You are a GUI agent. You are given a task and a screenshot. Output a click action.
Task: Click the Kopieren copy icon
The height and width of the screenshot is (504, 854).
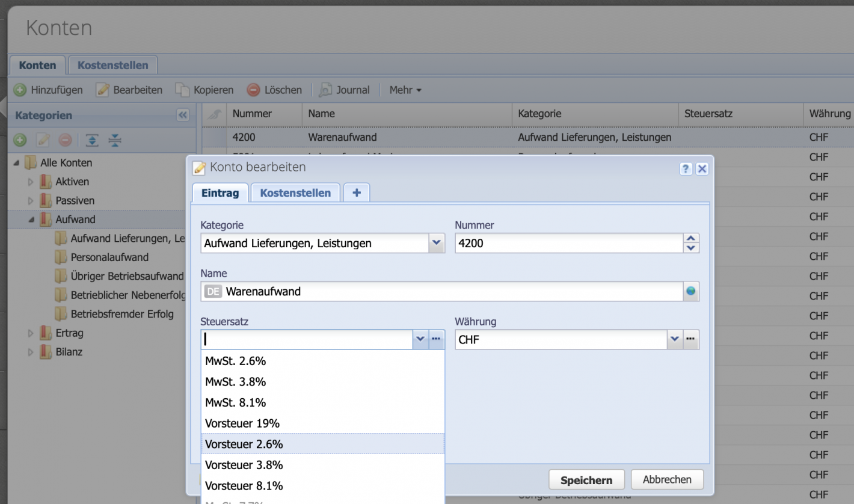coord(183,90)
